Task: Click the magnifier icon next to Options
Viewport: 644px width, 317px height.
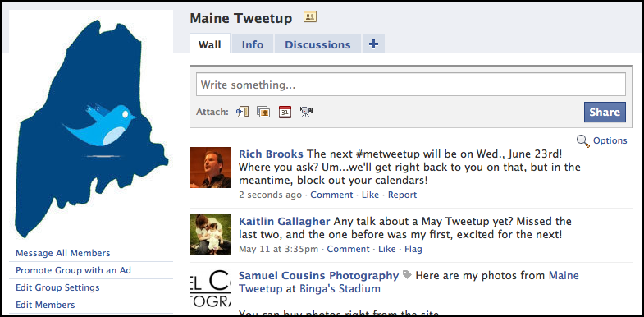Action: [582, 141]
